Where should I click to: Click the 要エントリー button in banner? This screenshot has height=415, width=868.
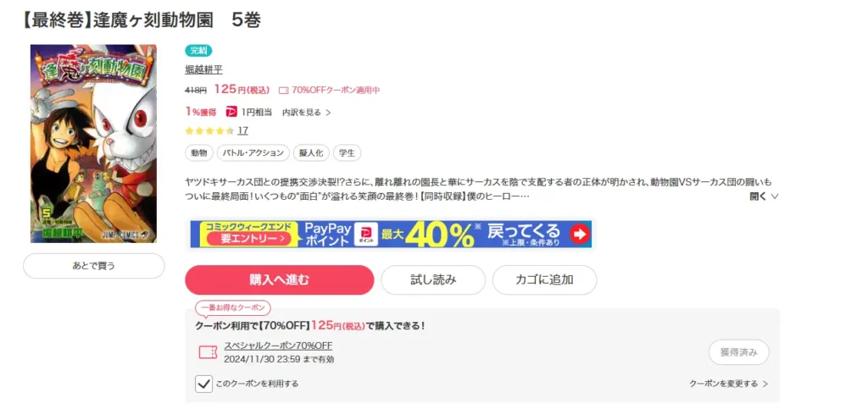[x=248, y=239]
